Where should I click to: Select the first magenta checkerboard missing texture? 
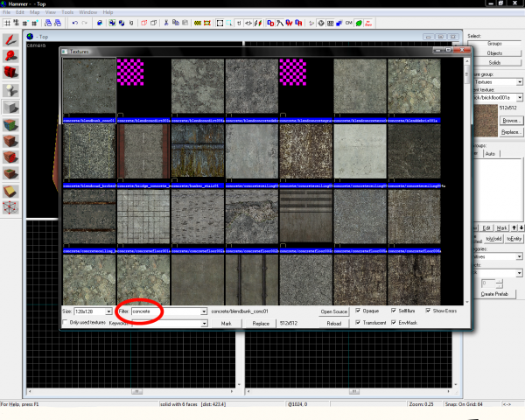tap(130, 72)
